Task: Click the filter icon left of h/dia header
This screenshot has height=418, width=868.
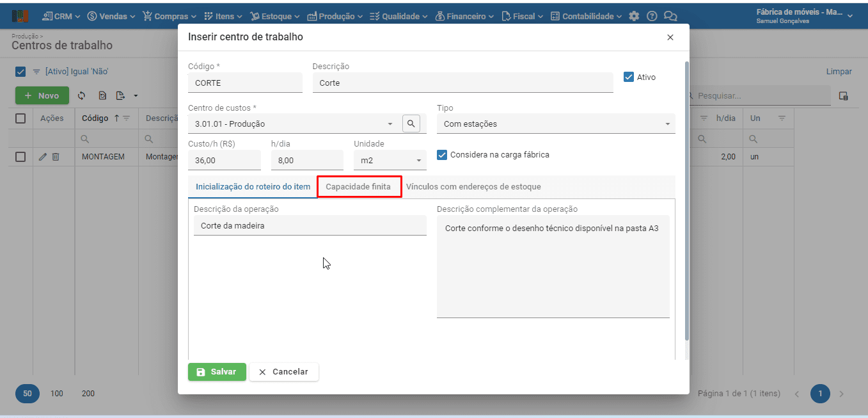Action: [x=704, y=118]
